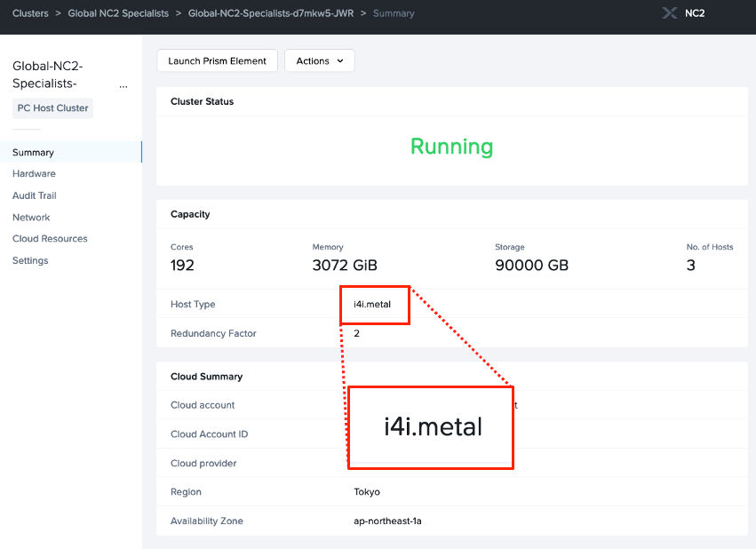Screen dimensions: 756x549
Task: Click the green Running status text
Action: (x=451, y=146)
